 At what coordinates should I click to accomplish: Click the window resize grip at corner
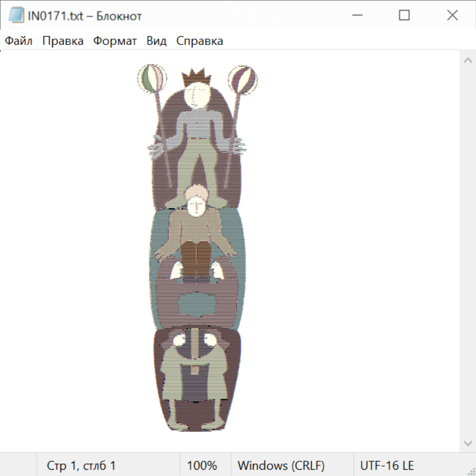471,471
